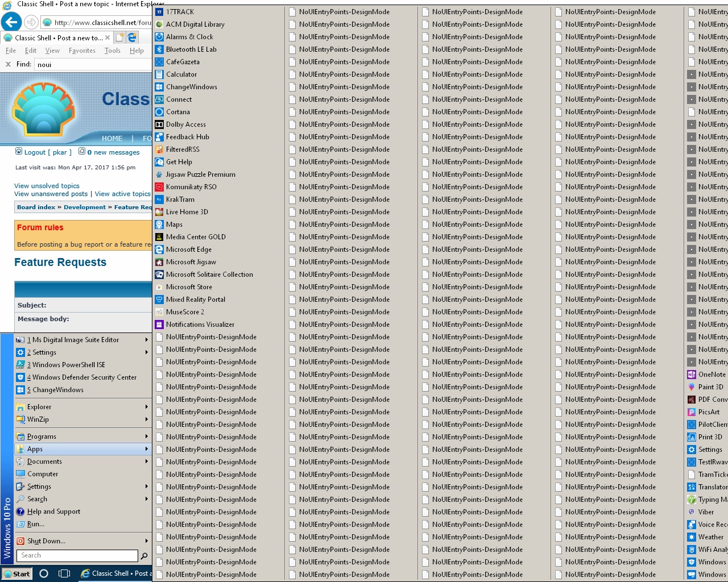Open Mixed Reality Portal icon
728x582 pixels.
point(159,300)
